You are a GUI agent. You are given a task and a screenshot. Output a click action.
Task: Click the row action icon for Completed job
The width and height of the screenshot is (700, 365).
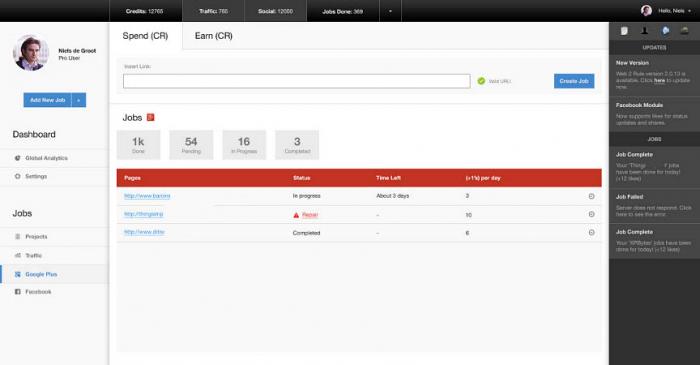pyautogui.click(x=592, y=232)
